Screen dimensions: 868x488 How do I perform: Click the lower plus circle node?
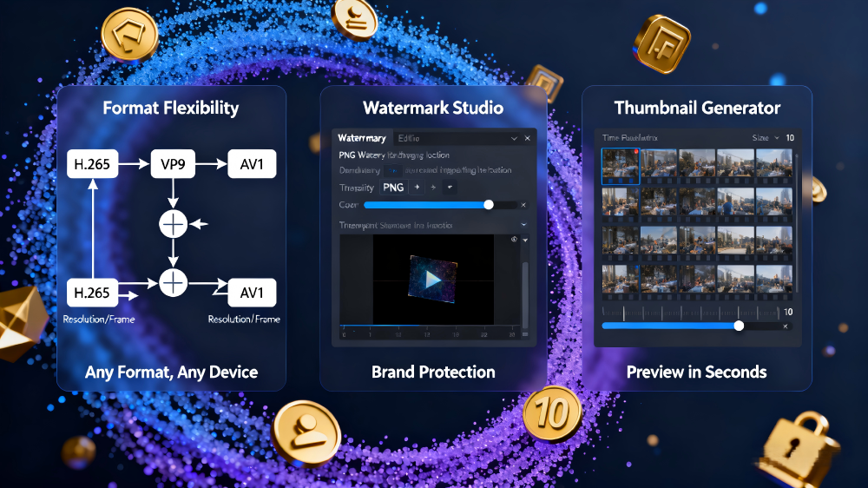pos(174,281)
